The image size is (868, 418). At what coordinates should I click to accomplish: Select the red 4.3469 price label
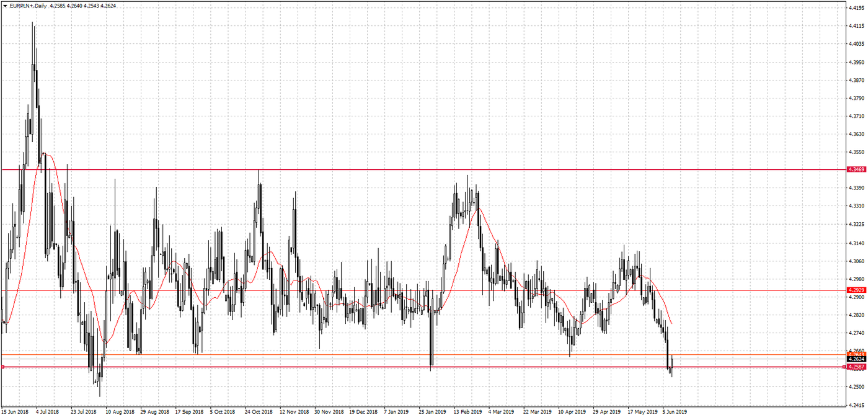[x=856, y=169]
